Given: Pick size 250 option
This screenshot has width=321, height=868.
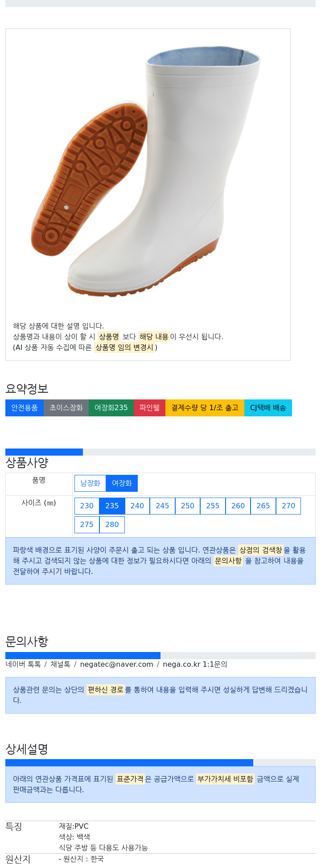Looking at the screenshot, I should [188, 506].
